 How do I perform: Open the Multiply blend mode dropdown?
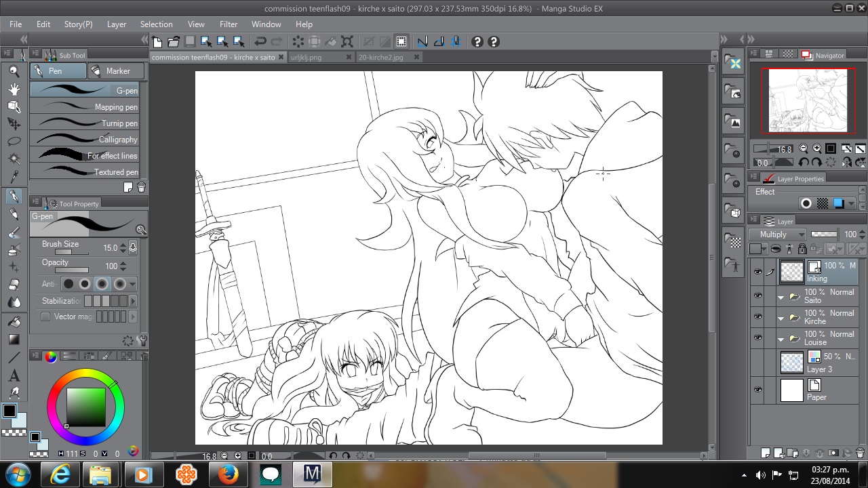pos(778,235)
